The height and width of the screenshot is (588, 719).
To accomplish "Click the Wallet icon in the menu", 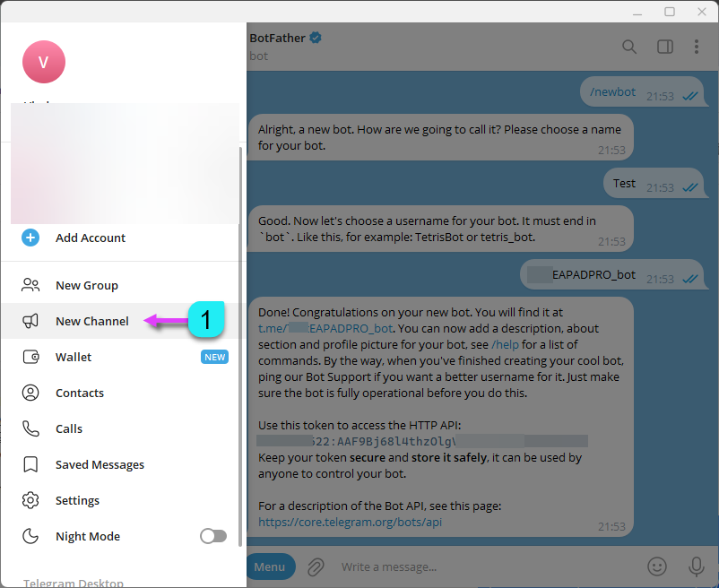I will pyautogui.click(x=30, y=357).
